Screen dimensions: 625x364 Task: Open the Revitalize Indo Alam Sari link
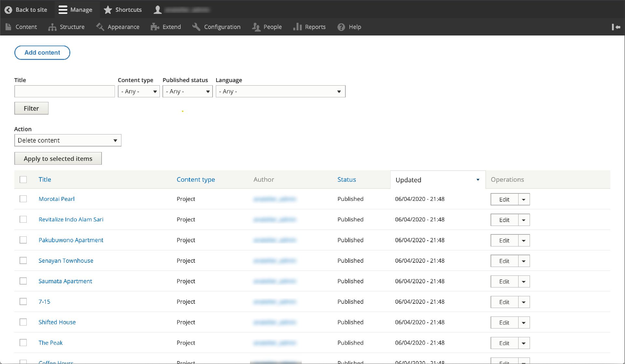click(71, 219)
